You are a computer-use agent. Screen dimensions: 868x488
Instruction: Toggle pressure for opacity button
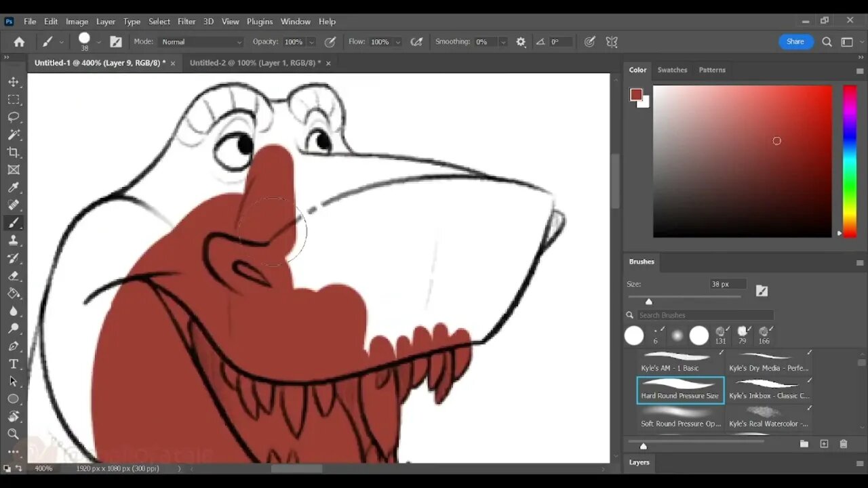click(x=330, y=42)
